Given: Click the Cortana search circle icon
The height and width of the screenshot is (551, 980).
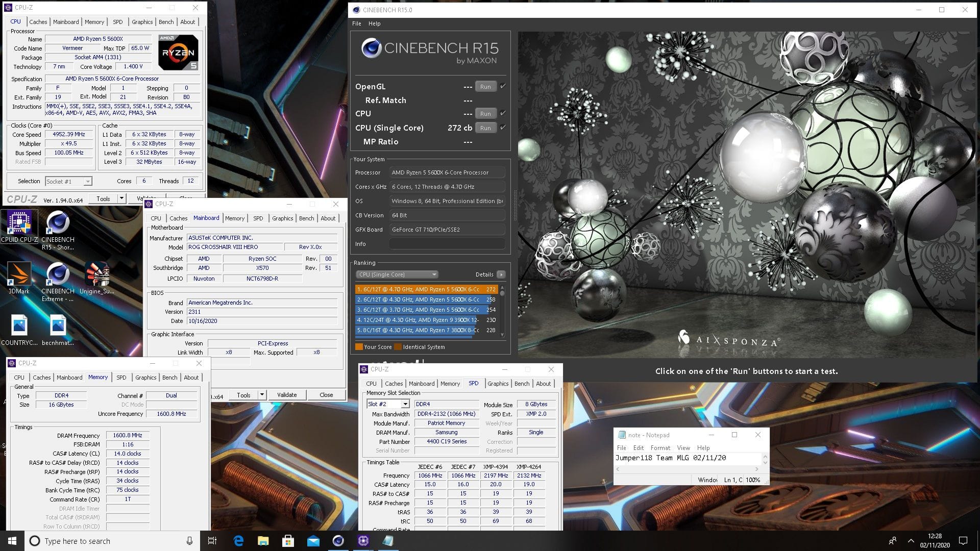Looking at the screenshot, I should click(x=35, y=541).
